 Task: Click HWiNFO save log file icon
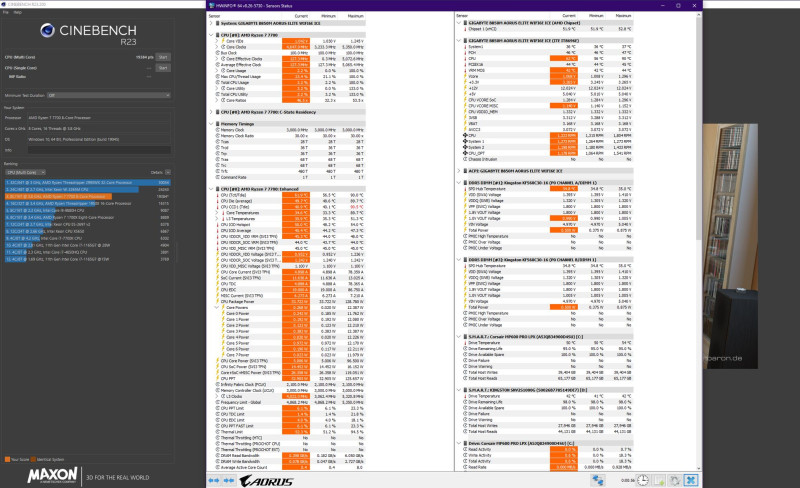659,480
